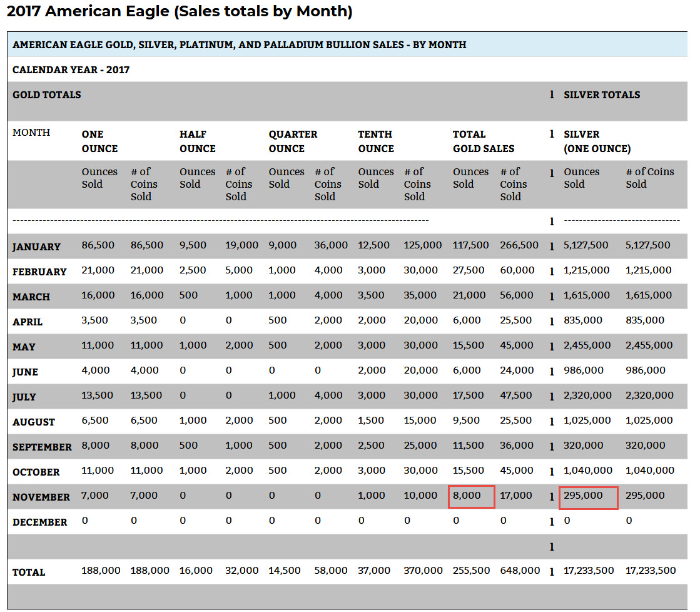Click June silver ounces sold value 986,000
This screenshot has height=612, width=700.
click(583, 370)
